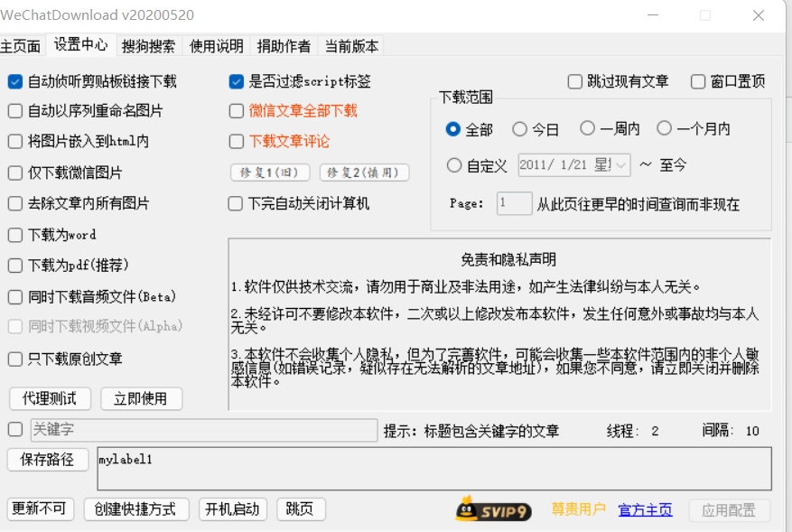Switch to the 主页面 tab
The image size is (792, 532).
coord(21,46)
